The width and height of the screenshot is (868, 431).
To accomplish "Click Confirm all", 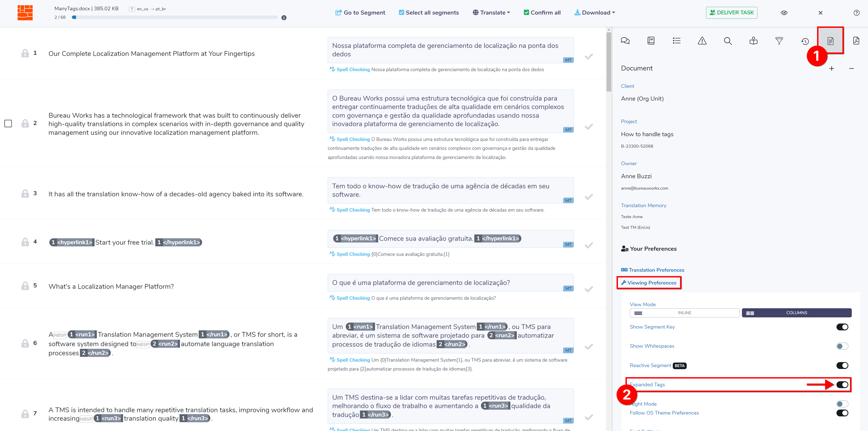I will (x=542, y=13).
